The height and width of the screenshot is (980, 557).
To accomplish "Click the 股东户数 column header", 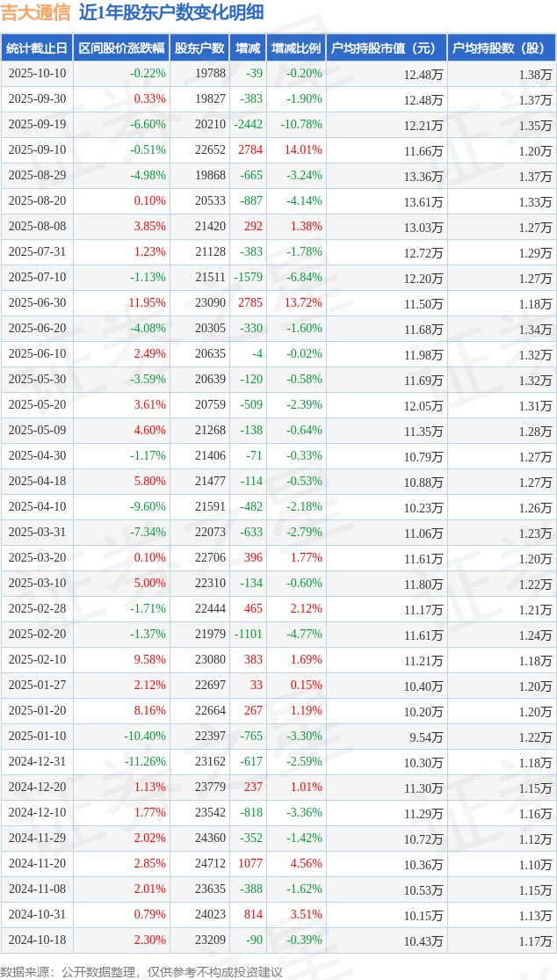I will coord(199,48).
